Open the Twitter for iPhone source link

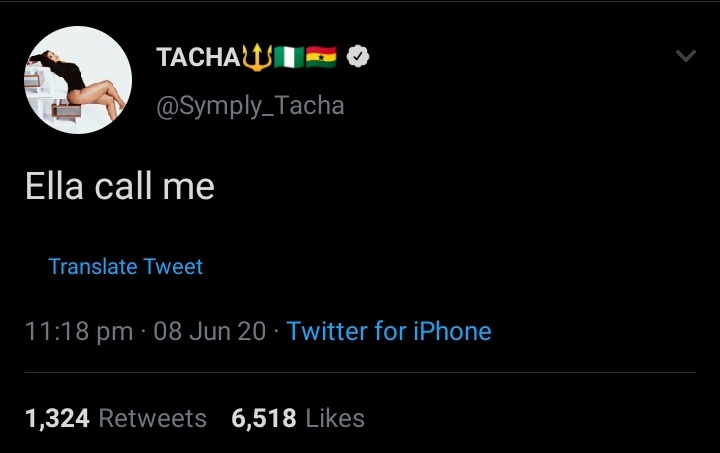389,331
